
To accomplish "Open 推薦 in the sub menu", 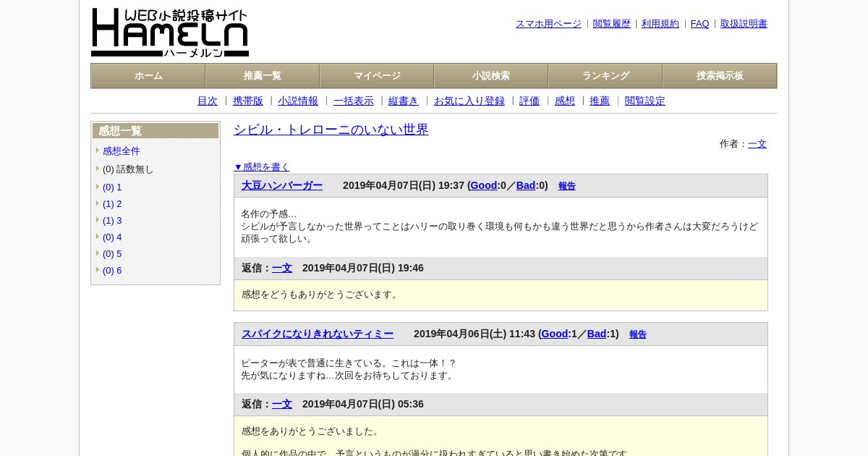I will [600, 101].
